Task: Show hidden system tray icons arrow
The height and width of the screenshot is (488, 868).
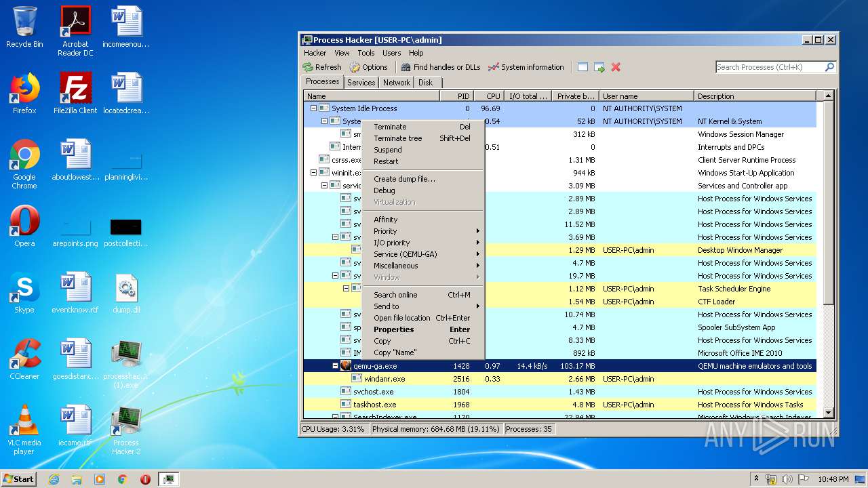Action: pyautogui.click(x=755, y=479)
